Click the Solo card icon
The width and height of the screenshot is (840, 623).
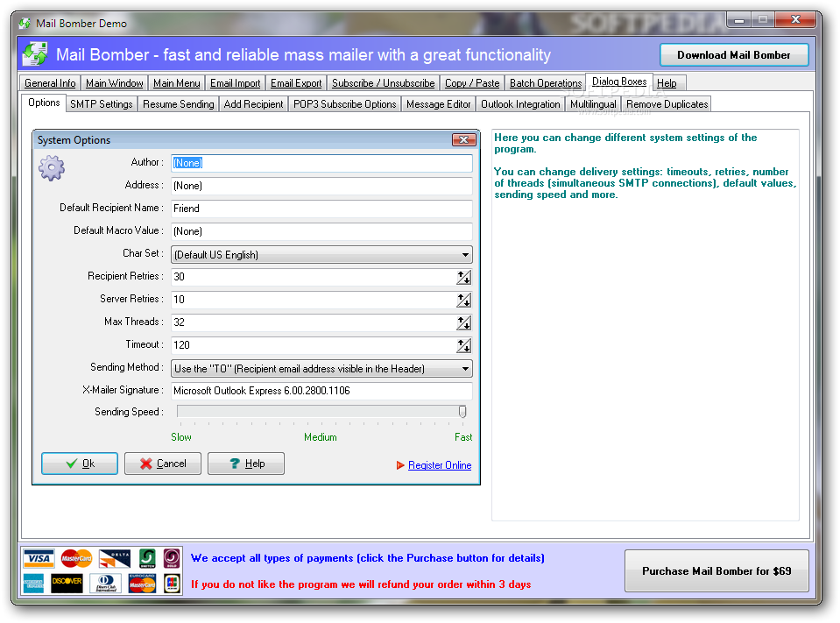(172, 559)
